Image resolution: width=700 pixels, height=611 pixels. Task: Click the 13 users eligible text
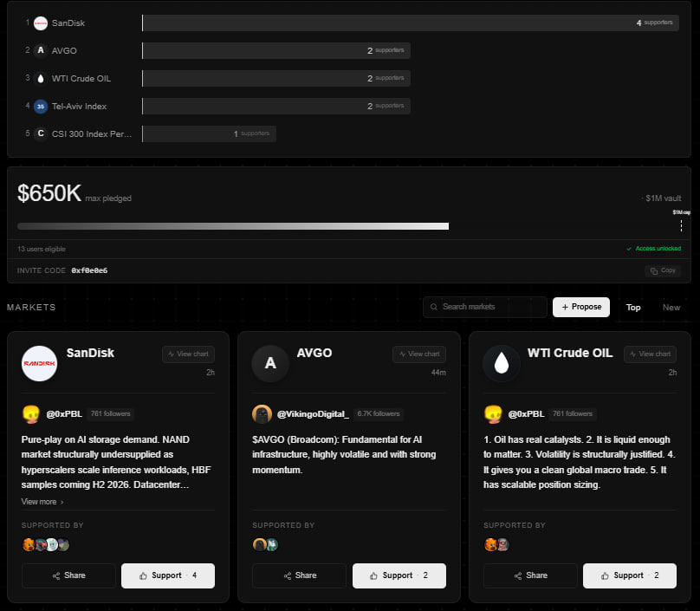pyautogui.click(x=42, y=249)
